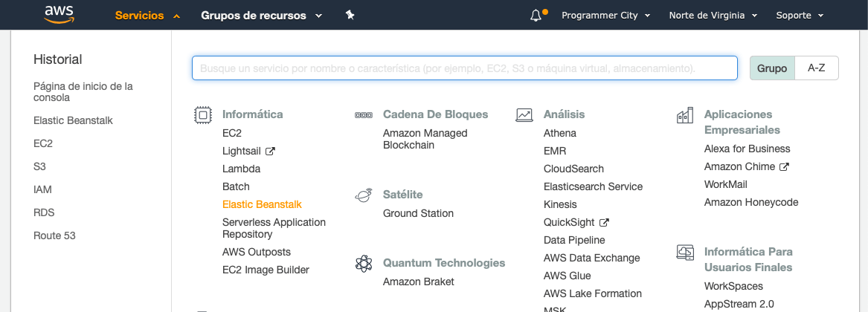Expand the Grupos de recursos dropdown
868x312 pixels.
[261, 16]
